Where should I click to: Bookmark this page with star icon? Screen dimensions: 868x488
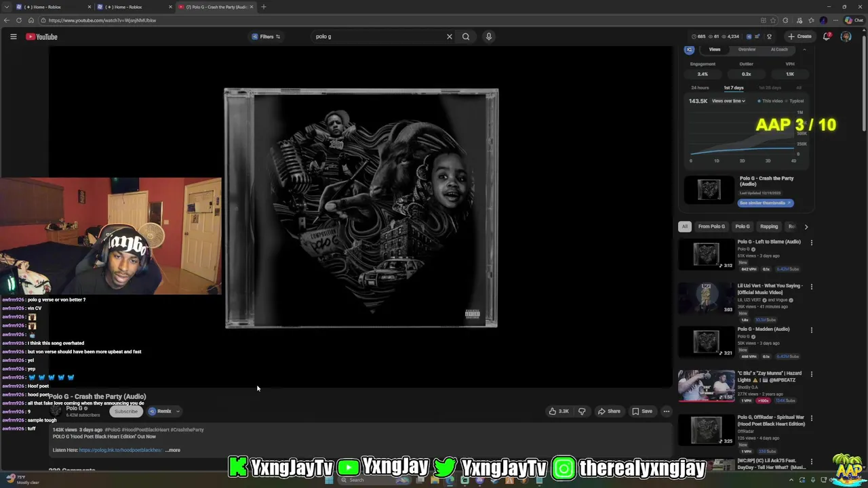[773, 20]
